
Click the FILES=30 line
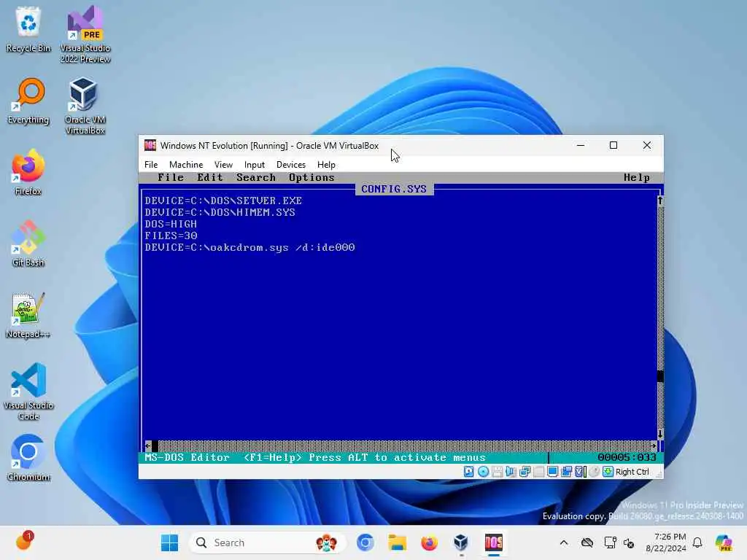point(171,236)
